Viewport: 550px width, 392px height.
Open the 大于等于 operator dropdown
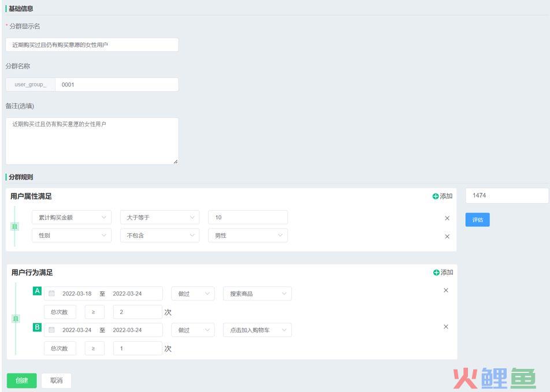159,218
